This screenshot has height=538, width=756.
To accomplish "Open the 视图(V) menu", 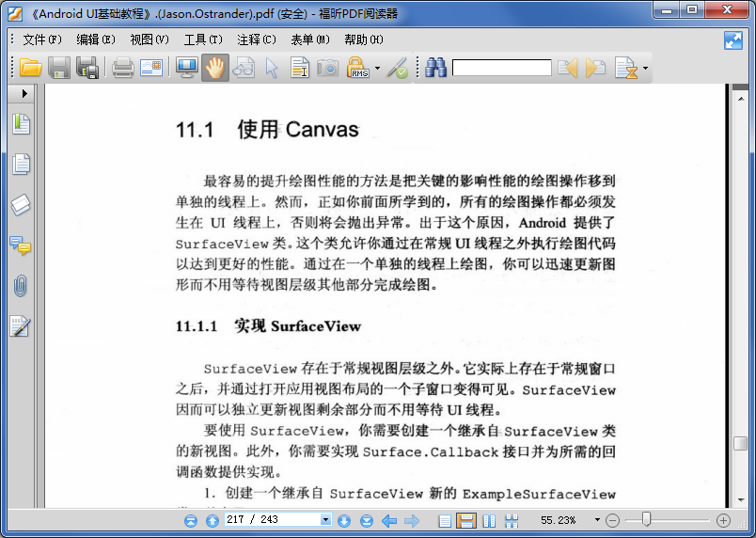I will point(150,40).
